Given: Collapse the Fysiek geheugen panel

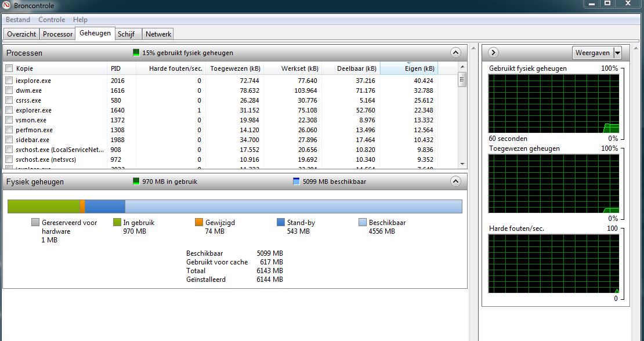Looking at the screenshot, I should [454, 181].
